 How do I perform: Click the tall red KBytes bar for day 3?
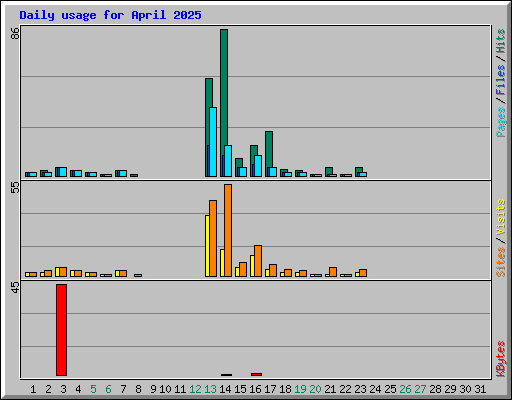coord(61,330)
